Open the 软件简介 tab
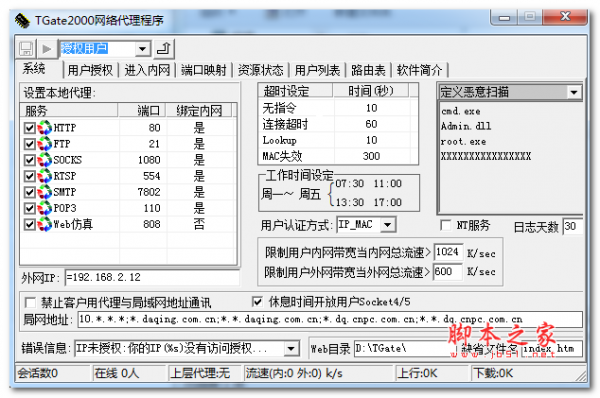 click(419, 70)
